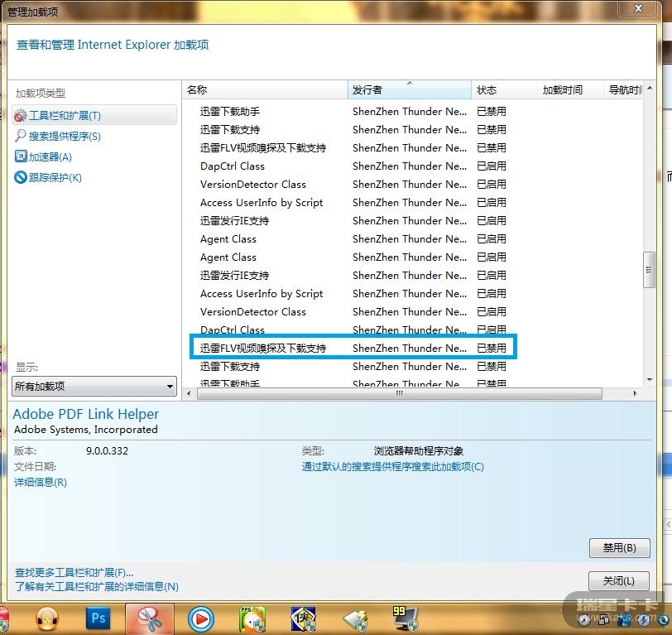Click the add-on list's scroll down arrow
The width and height of the screenshot is (672, 635).
[650, 380]
